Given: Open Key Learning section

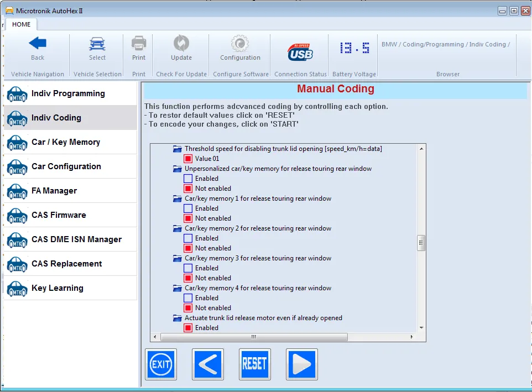Looking at the screenshot, I should [x=70, y=289].
